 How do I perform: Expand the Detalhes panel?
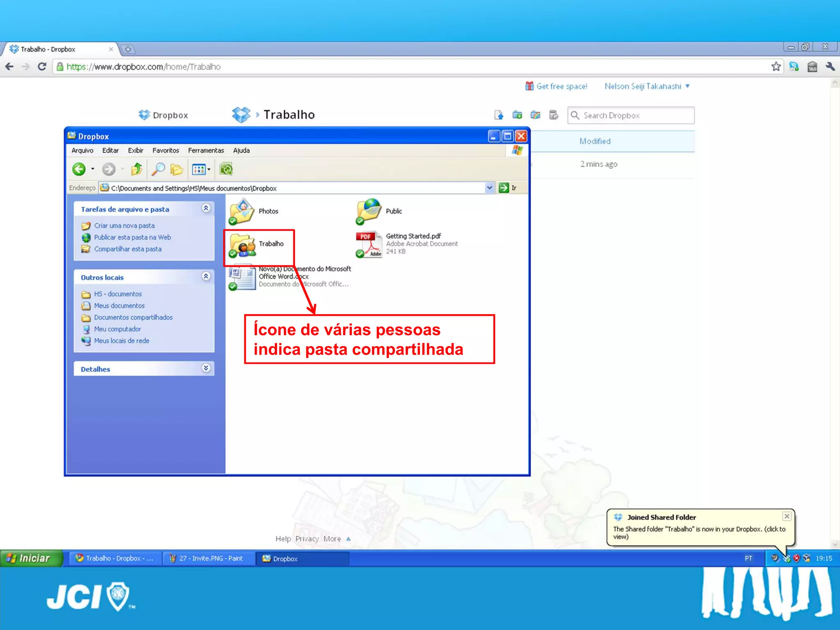[x=206, y=368]
